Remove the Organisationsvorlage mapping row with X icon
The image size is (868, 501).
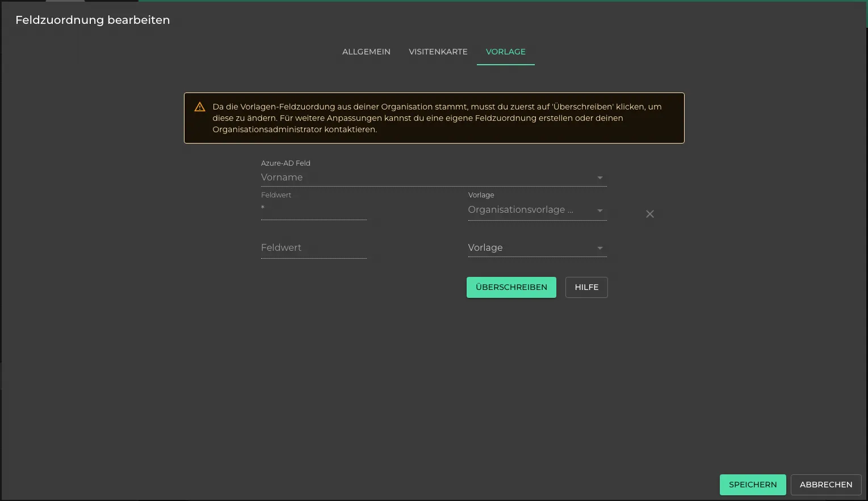pos(650,214)
